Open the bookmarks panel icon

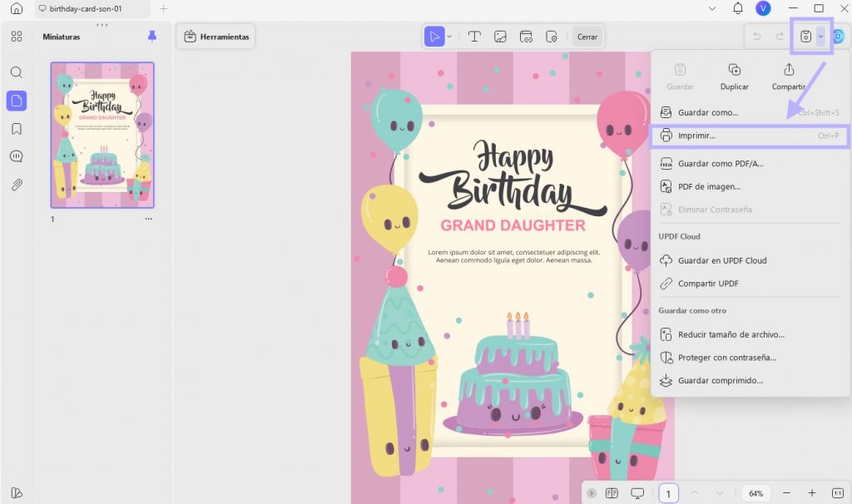tap(17, 129)
